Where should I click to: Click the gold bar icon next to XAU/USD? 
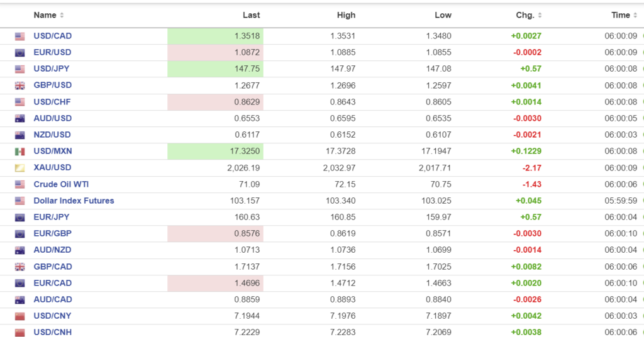click(x=19, y=168)
